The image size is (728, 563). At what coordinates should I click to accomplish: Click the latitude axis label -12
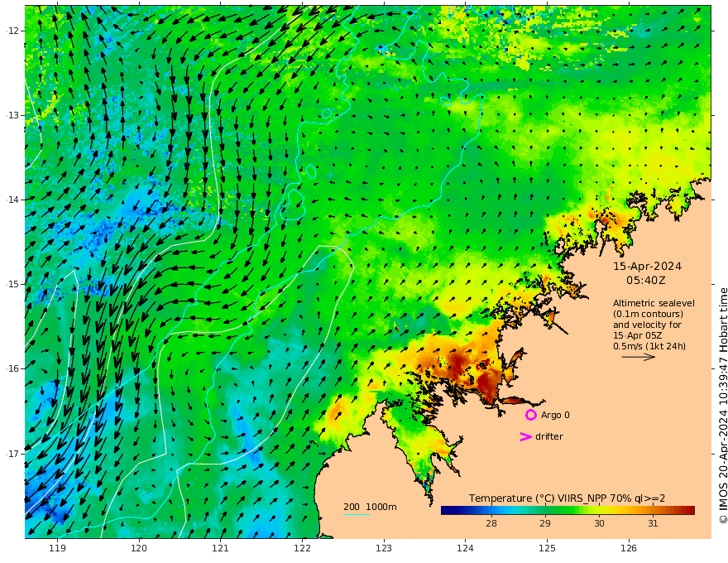tap(12, 31)
